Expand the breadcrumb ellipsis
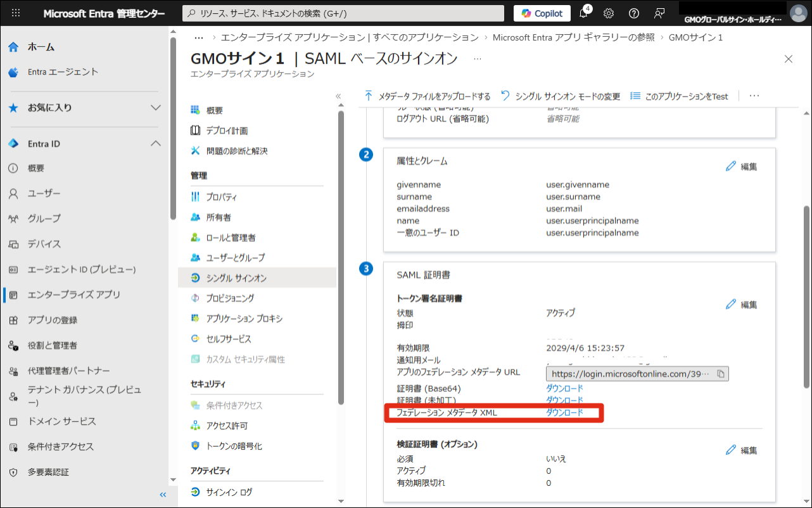 [x=199, y=37]
